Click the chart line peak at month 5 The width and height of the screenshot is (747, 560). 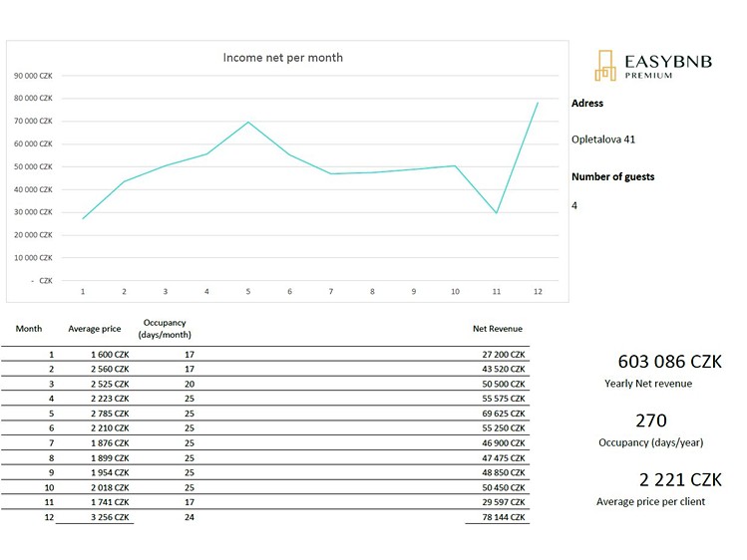pyautogui.click(x=248, y=123)
